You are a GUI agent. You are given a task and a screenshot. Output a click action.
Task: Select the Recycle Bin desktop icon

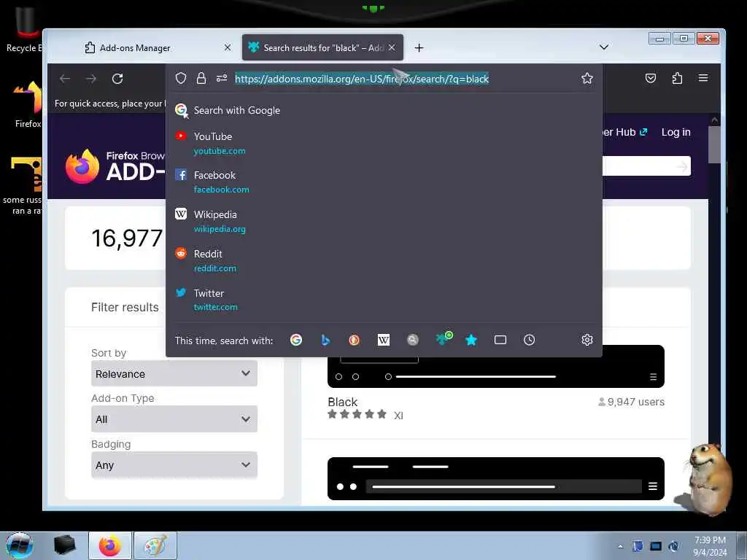point(24,29)
